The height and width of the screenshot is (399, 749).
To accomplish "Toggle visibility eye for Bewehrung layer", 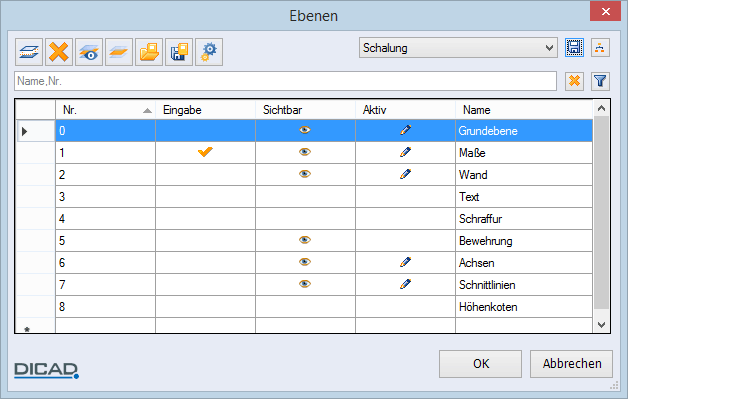I will click(x=305, y=240).
